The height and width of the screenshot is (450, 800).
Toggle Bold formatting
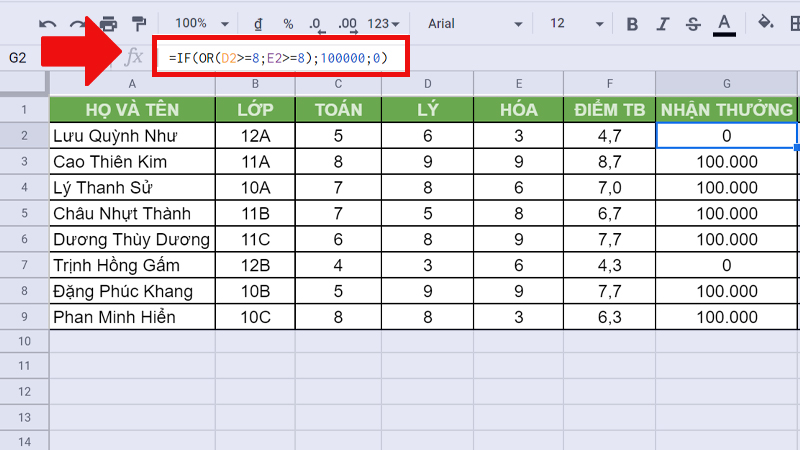click(632, 23)
